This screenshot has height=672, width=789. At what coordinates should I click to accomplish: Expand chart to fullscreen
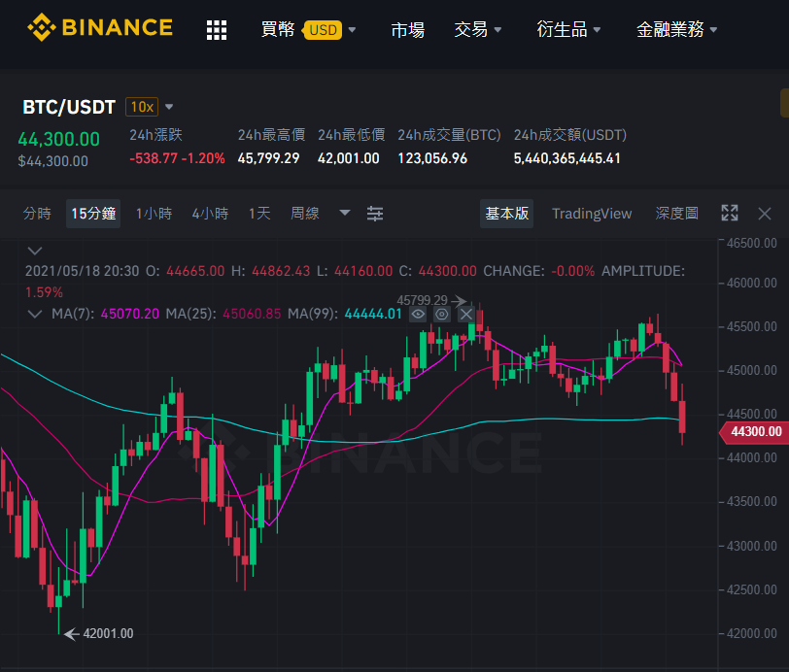pyautogui.click(x=730, y=214)
